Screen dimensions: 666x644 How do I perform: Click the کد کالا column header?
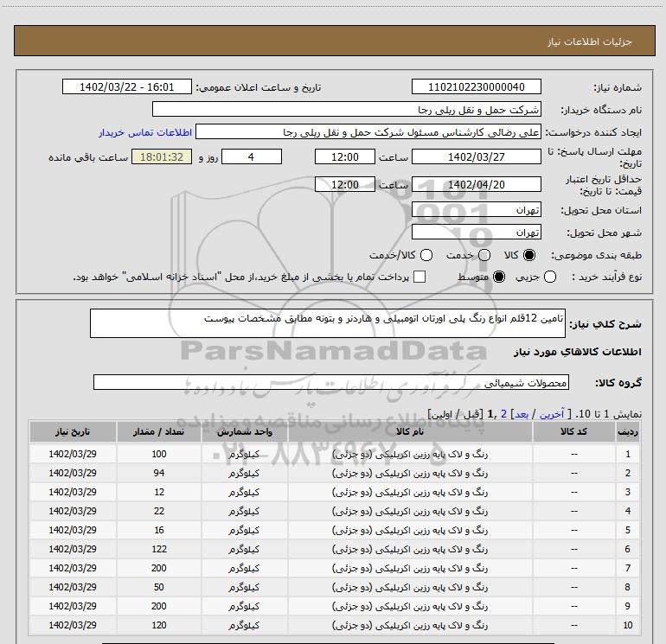(573, 431)
